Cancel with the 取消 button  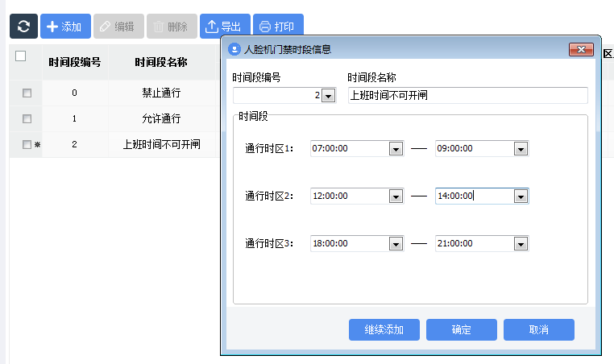[x=539, y=329]
